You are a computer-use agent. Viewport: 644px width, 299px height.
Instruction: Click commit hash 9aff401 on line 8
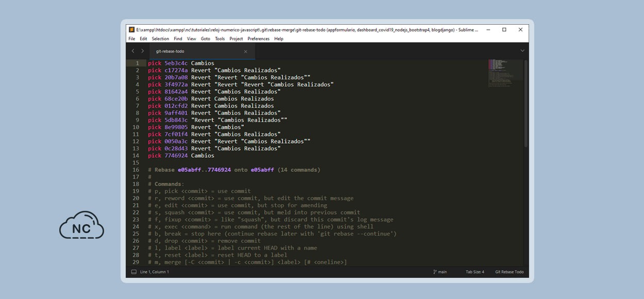pos(176,113)
